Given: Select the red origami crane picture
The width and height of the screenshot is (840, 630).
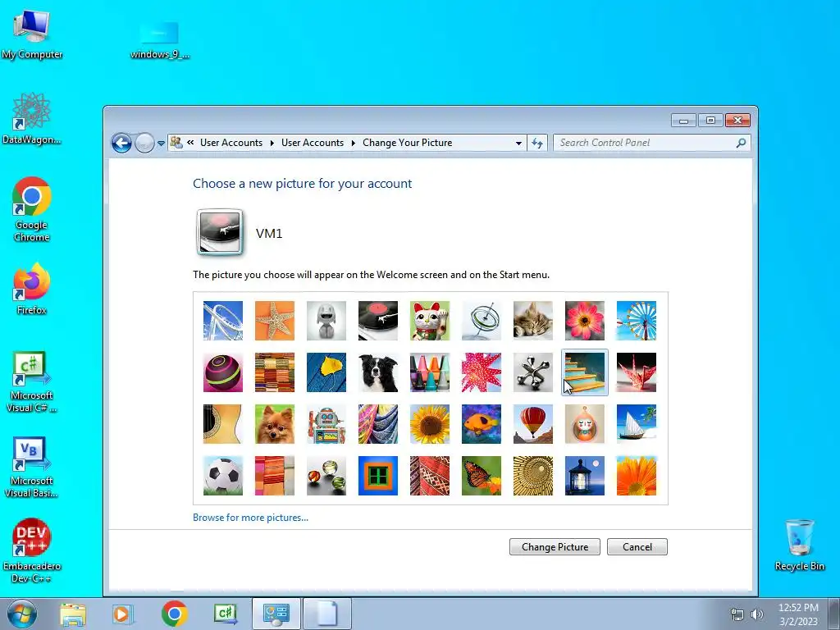Looking at the screenshot, I should [x=637, y=372].
